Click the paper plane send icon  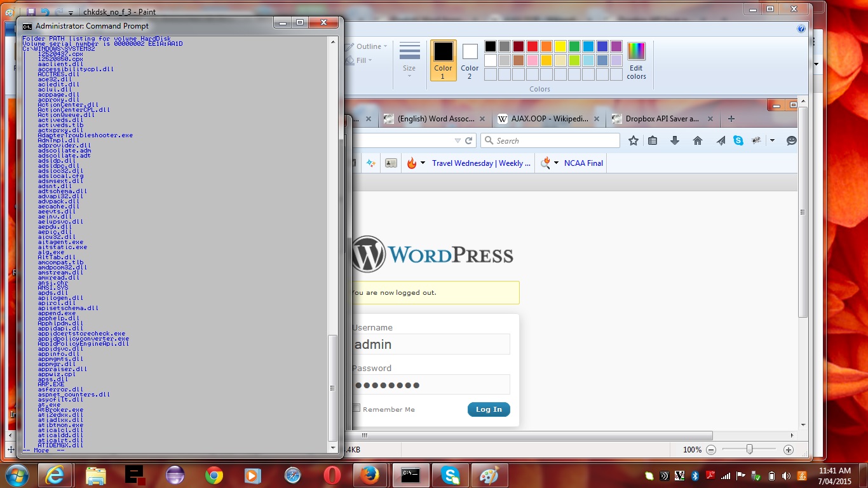tap(721, 140)
